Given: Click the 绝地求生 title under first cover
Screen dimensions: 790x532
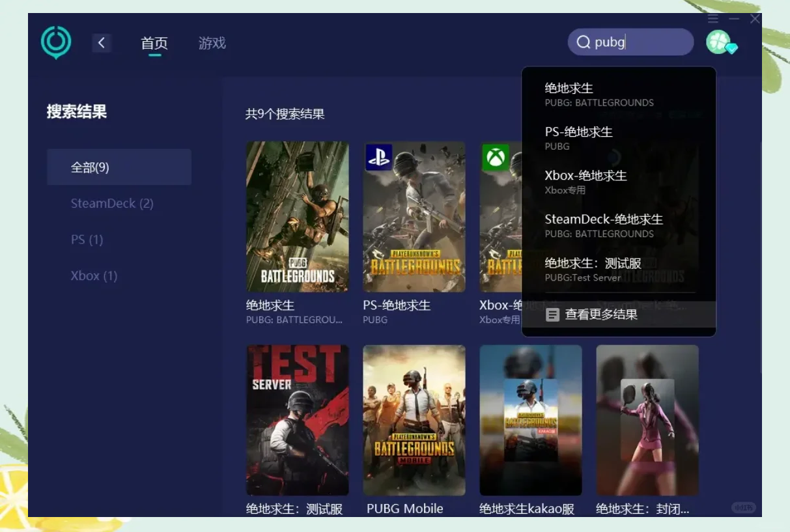Looking at the screenshot, I should click(270, 305).
